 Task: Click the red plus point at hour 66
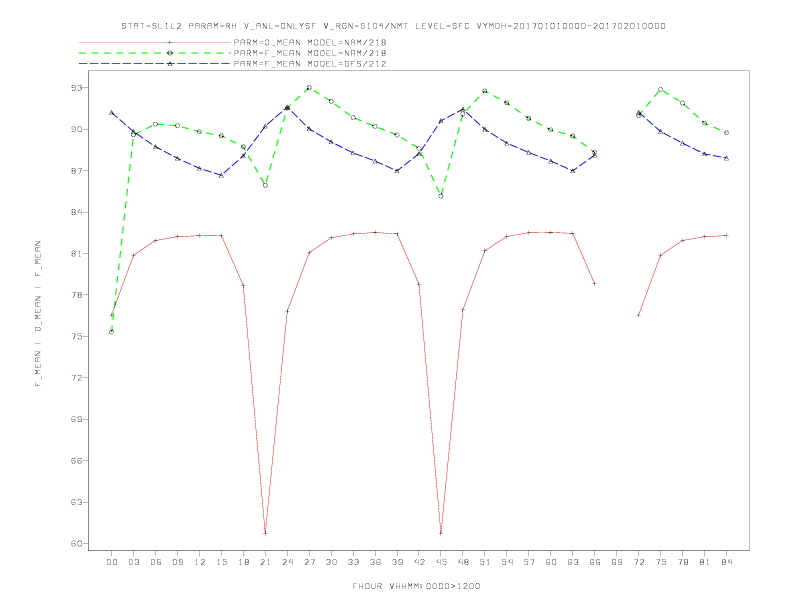595,284
